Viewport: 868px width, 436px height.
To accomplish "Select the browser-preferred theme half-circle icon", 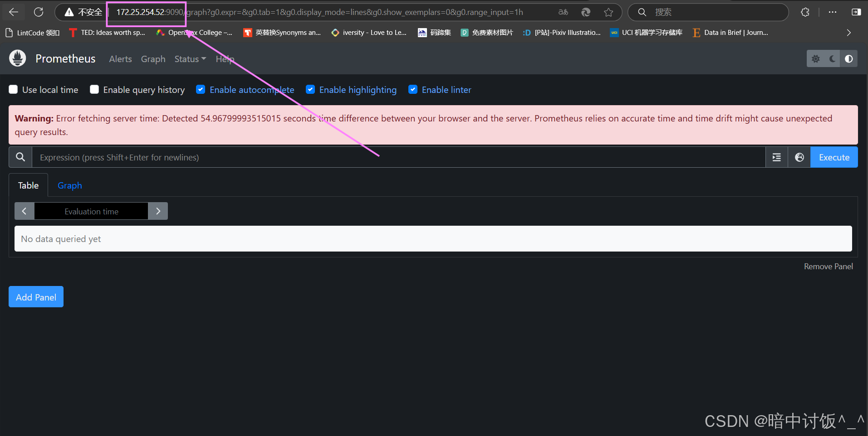I will click(849, 59).
